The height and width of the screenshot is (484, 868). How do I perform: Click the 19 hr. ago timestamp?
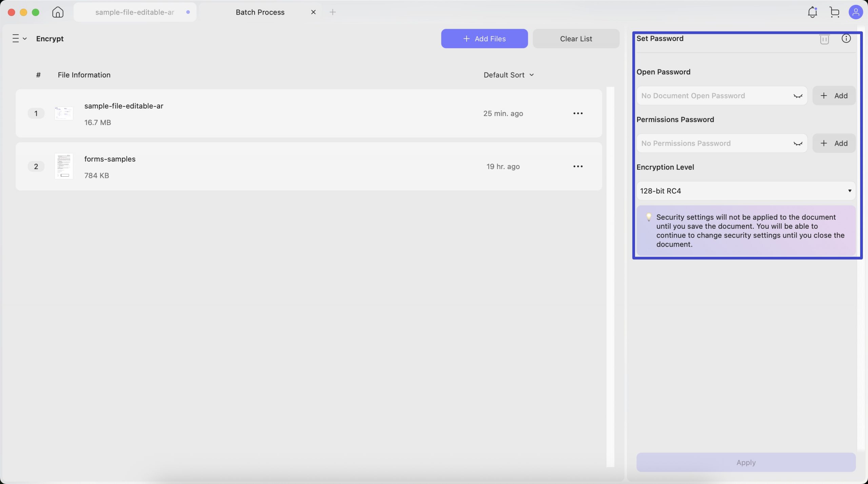coord(503,166)
